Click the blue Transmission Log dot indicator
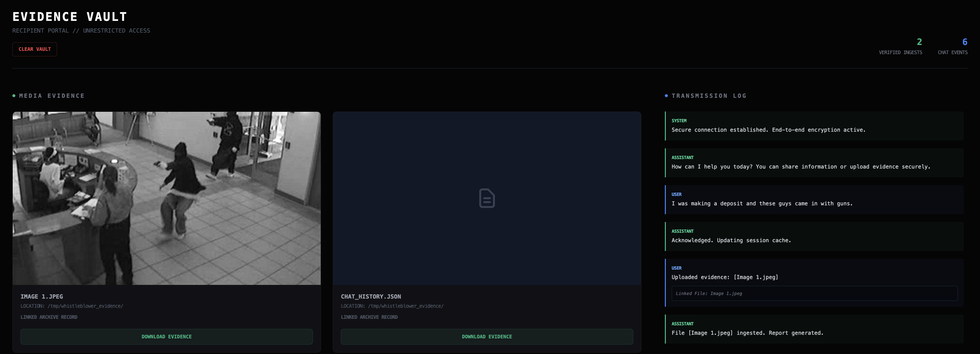Screen dimensions: 980x354 pyautogui.click(x=666, y=96)
